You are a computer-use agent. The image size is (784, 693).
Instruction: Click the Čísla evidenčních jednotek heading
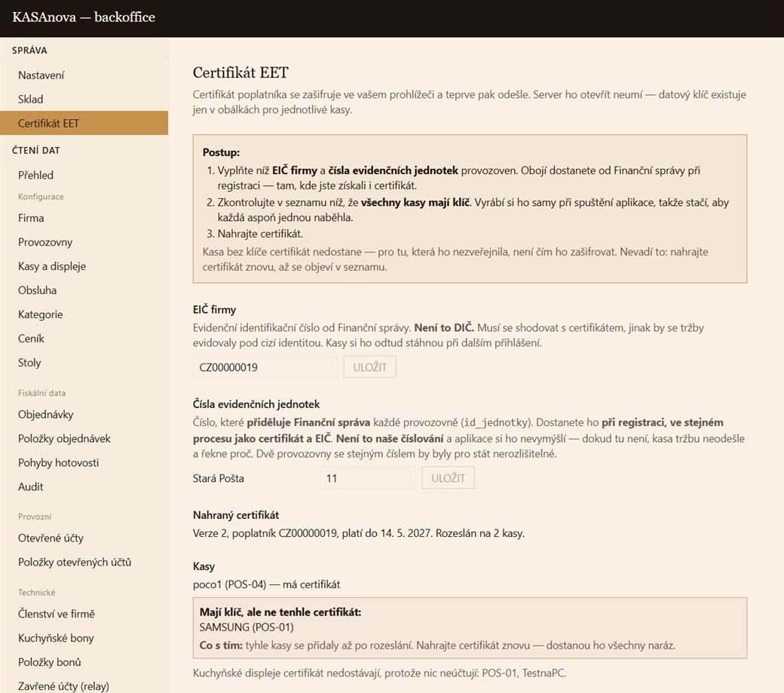click(x=256, y=404)
